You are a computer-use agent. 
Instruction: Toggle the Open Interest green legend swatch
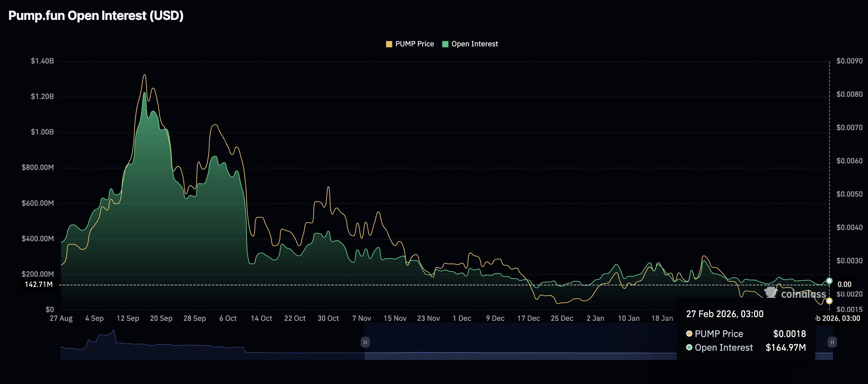(x=445, y=44)
